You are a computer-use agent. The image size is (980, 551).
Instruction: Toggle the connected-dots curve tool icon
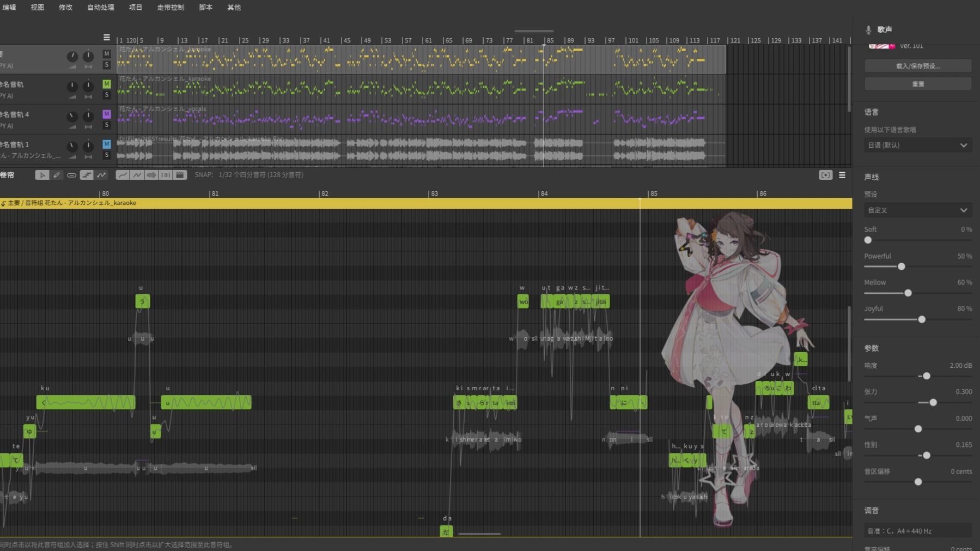click(x=101, y=175)
